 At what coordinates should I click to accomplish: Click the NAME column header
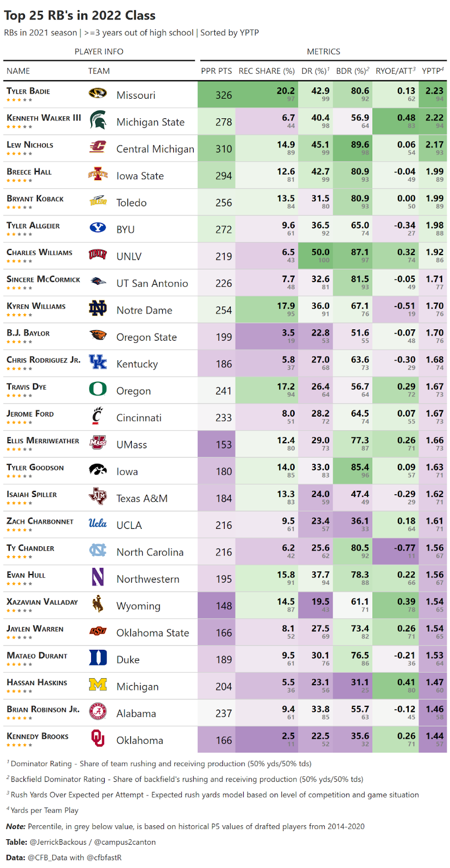click(x=18, y=71)
